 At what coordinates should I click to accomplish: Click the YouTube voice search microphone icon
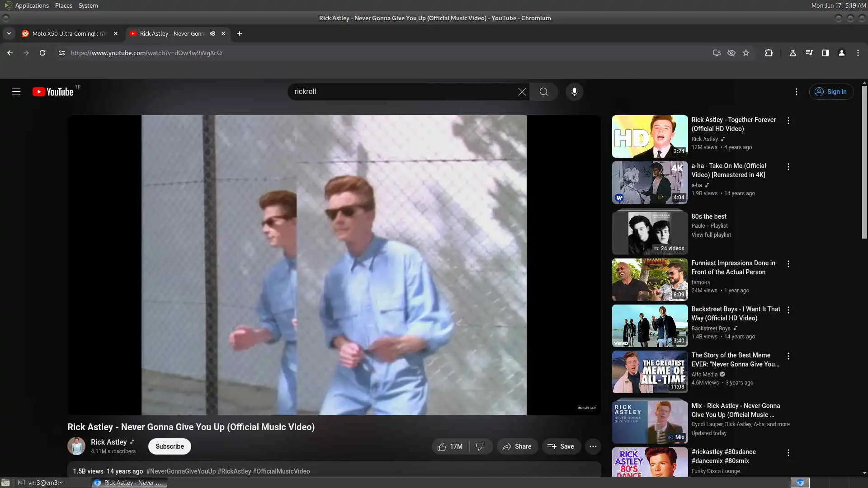574,92
